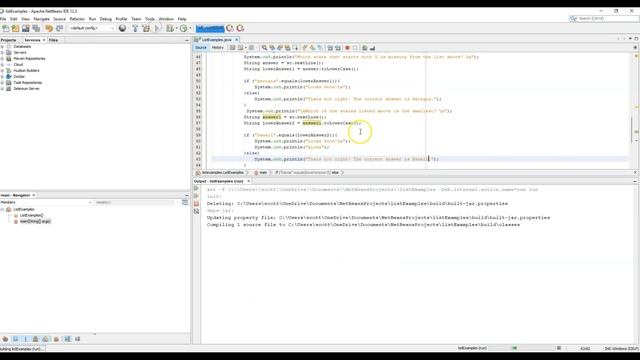Close the Output ListExamples run tab

[x=248, y=181]
